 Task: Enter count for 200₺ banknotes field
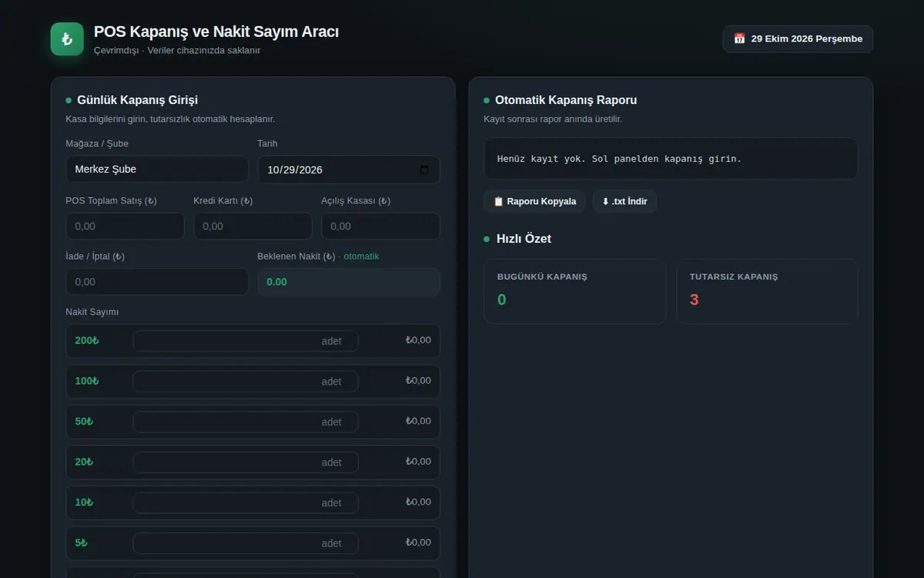point(246,341)
